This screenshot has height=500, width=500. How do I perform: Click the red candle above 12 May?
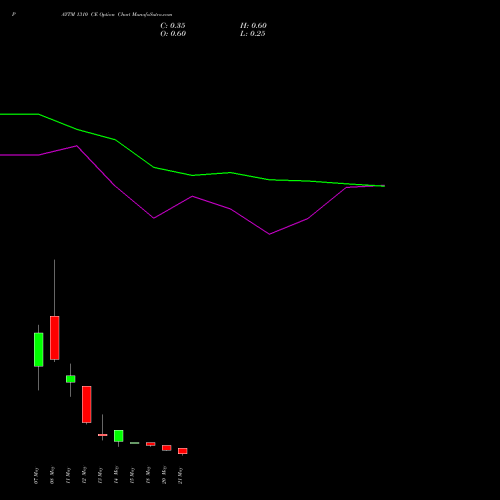click(87, 404)
